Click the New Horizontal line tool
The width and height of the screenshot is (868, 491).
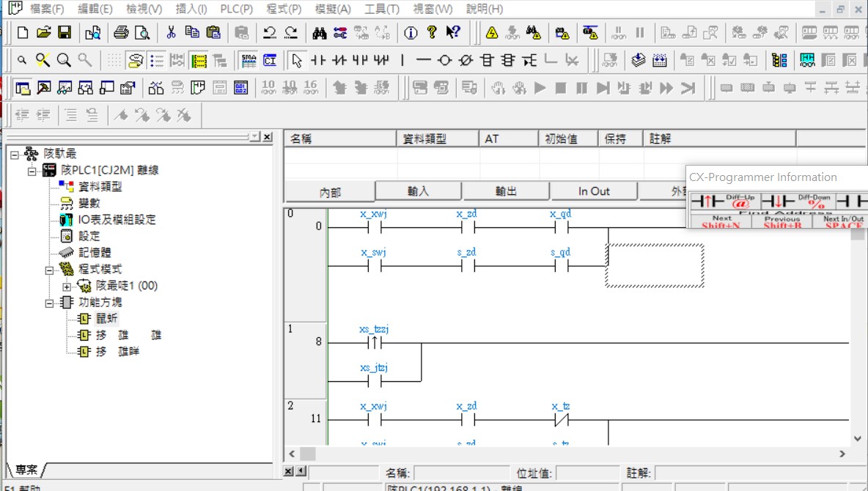[x=423, y=60]
